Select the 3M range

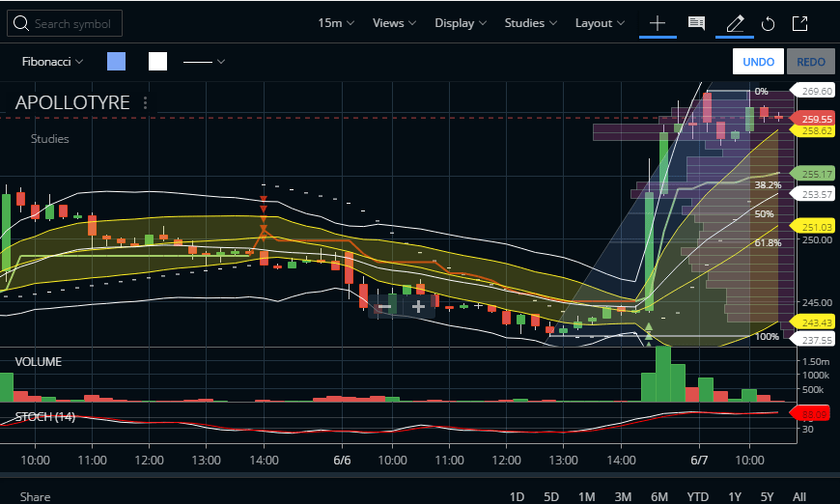623,497
